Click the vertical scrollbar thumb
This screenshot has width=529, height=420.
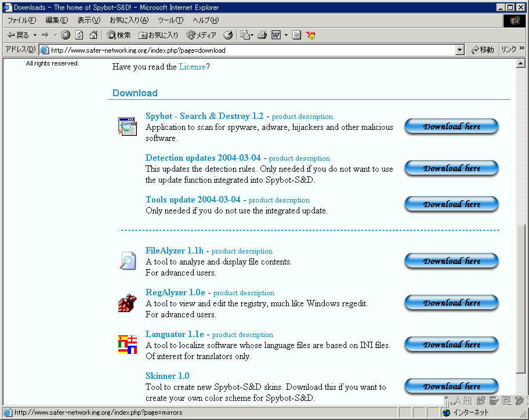pos(520,299)
